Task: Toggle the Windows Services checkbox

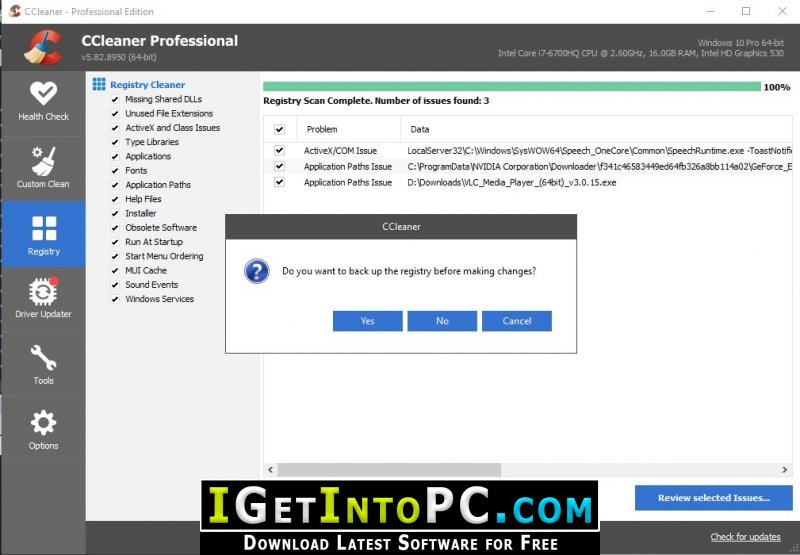Action: (115, 299)
